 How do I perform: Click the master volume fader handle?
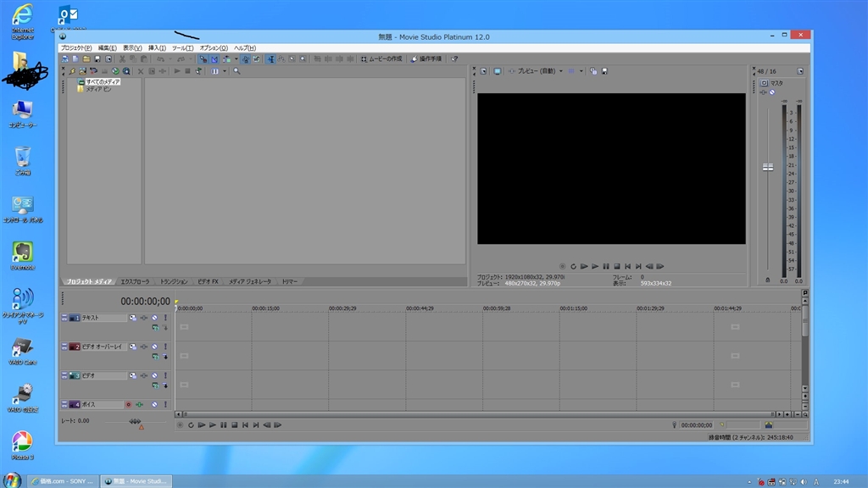(x=768, y=167)
